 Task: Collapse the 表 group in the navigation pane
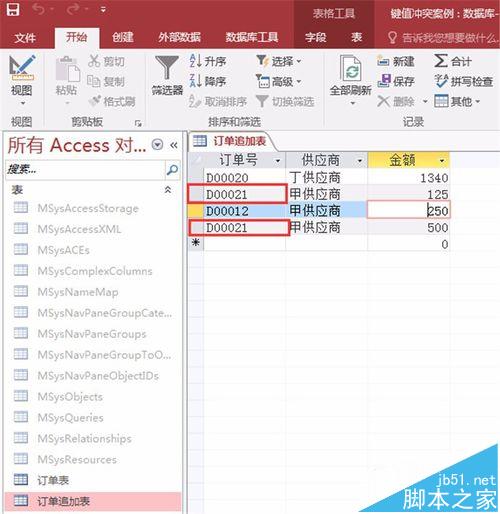tap(168, 190)
